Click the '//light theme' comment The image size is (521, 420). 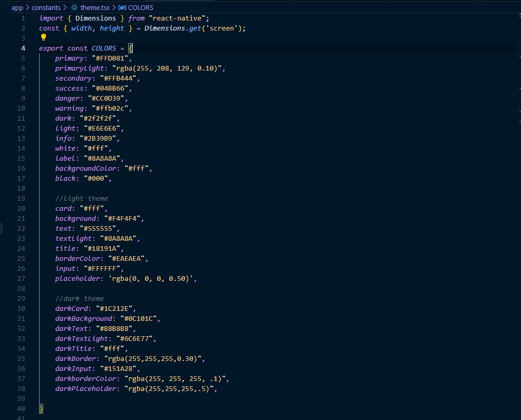pos(81,199)
